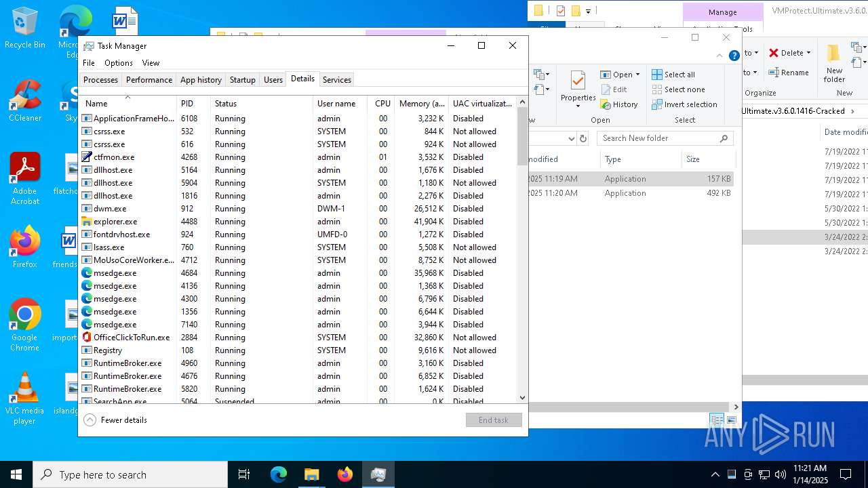Open Task Manager File menu
Viewport: 868px width, 488px height.
[89, 63]
